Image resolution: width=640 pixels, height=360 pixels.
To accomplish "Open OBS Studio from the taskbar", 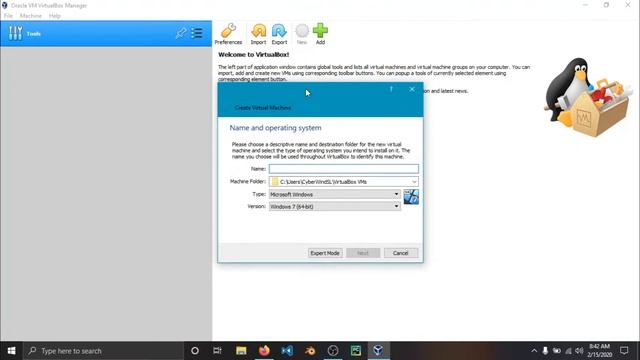I will [x=333, y=351].
